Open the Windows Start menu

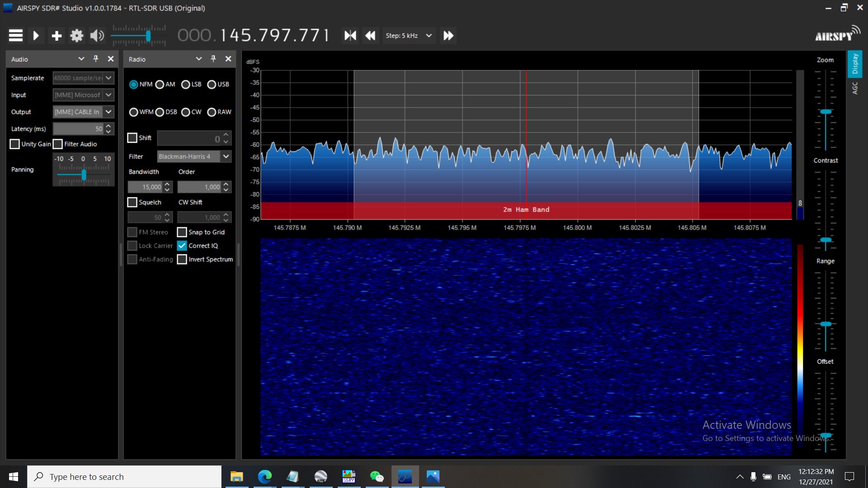14,477
